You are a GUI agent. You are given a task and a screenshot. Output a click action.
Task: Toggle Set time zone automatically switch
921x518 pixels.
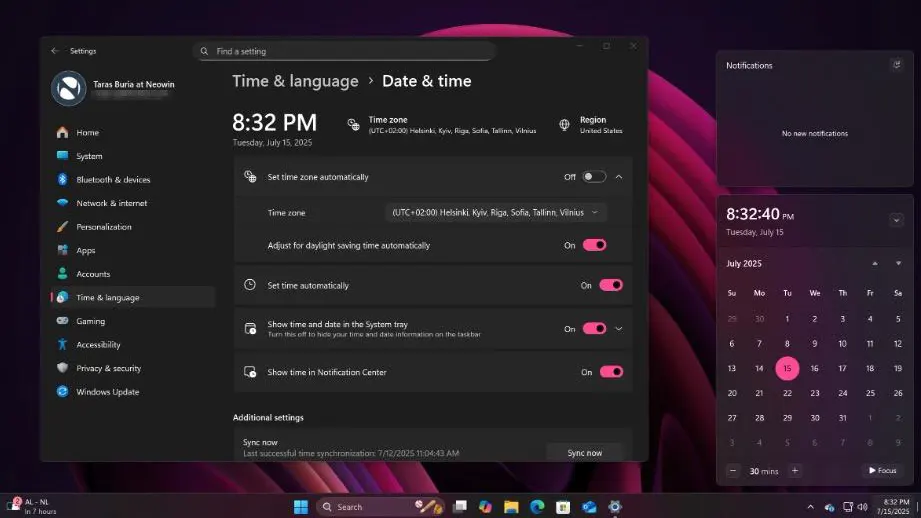point(594,177)
